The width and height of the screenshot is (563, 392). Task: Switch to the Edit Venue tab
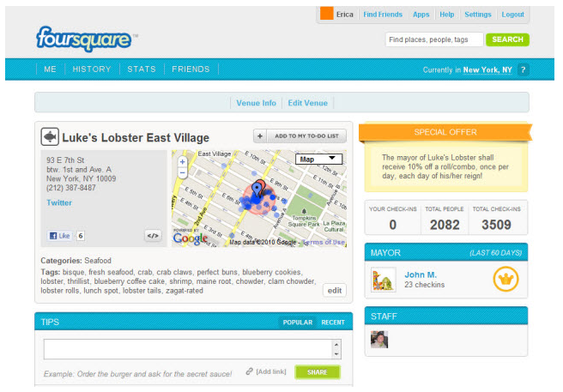click(x=308, y=103)
